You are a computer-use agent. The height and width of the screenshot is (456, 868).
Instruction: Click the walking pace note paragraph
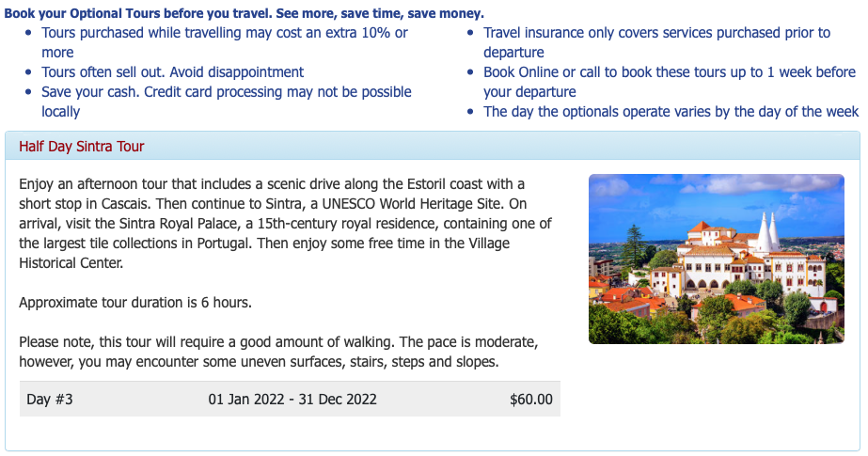point(278,352)
